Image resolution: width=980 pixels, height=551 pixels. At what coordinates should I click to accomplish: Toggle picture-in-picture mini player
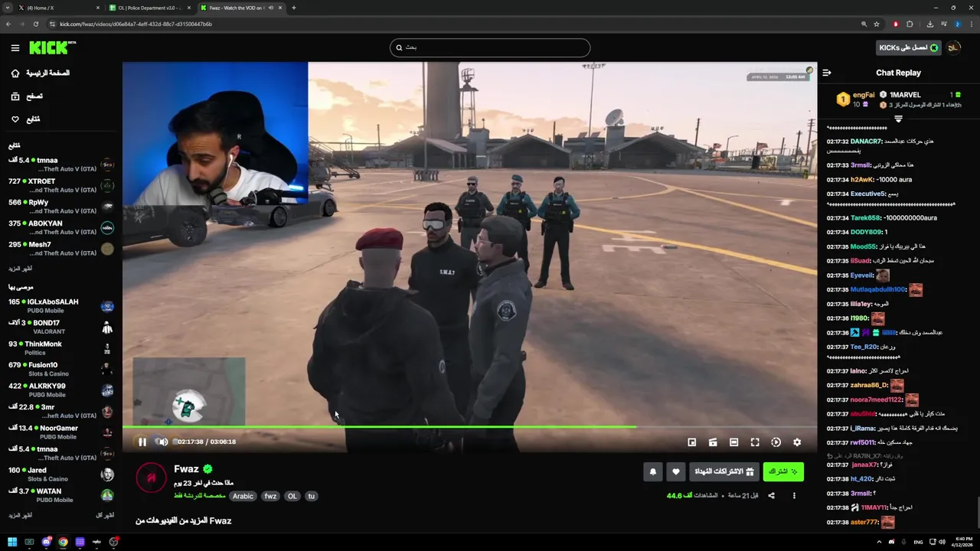(x=691, y=442)
